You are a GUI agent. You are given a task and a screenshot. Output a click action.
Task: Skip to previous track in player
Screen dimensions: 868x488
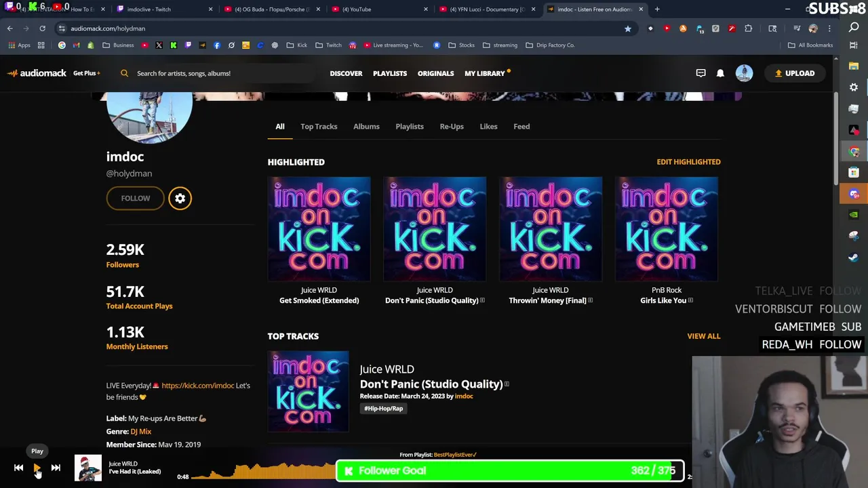point(18,468)
